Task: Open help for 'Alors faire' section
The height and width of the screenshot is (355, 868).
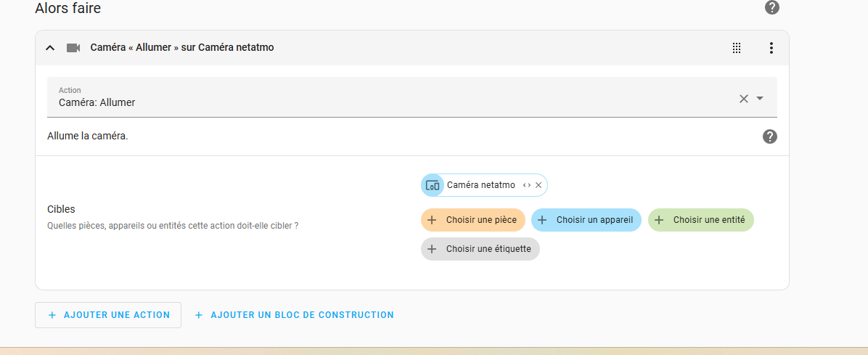Action: (772, 8)
